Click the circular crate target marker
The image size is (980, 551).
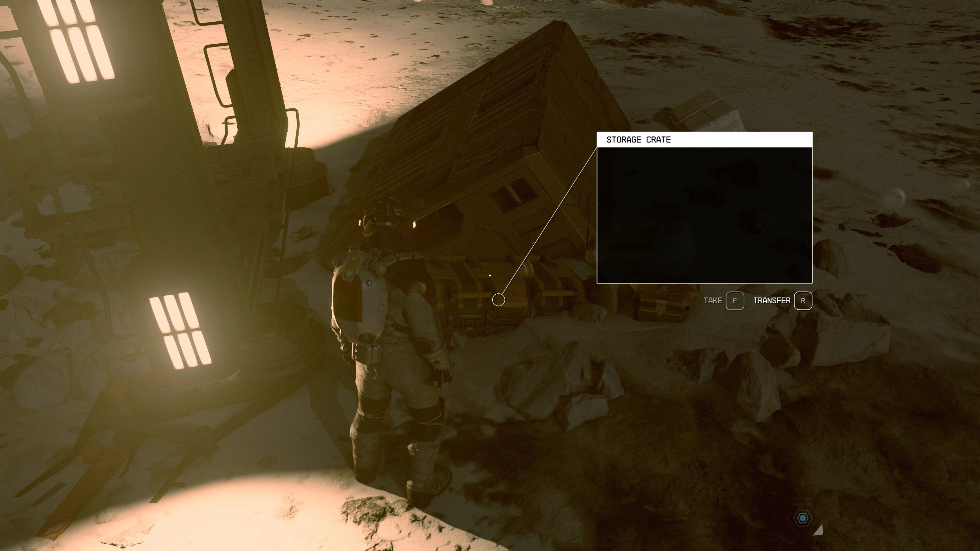tap(498, 300)
